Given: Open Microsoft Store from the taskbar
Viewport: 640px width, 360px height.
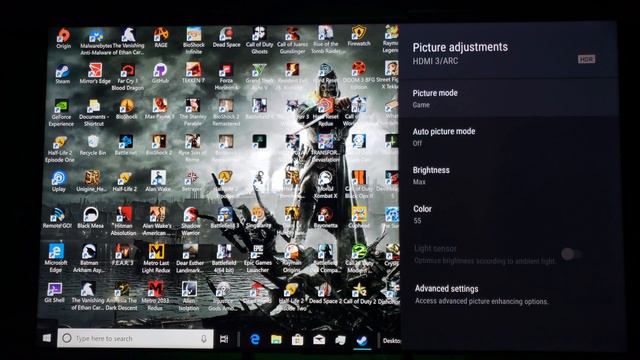Looking at the screenshot, I should pyautogui.click(x=298, y=340).
